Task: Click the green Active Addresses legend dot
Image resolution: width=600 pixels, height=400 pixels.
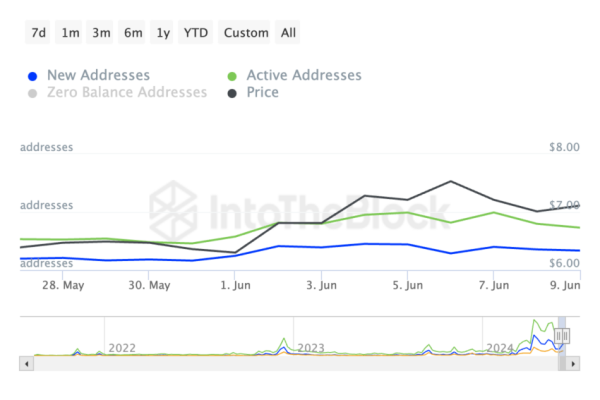Action: pyautogui.click(x=232, y=75)
